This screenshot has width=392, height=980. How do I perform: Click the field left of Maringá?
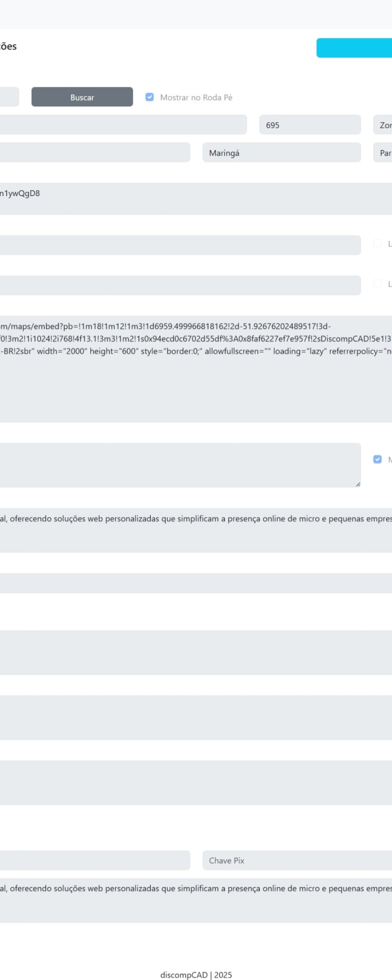coord(94,152)
